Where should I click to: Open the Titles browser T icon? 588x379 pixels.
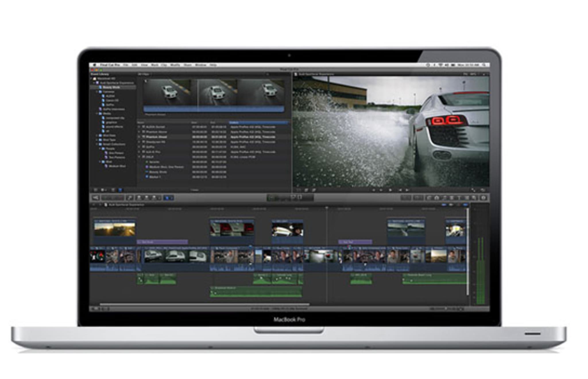click(459, 198)
